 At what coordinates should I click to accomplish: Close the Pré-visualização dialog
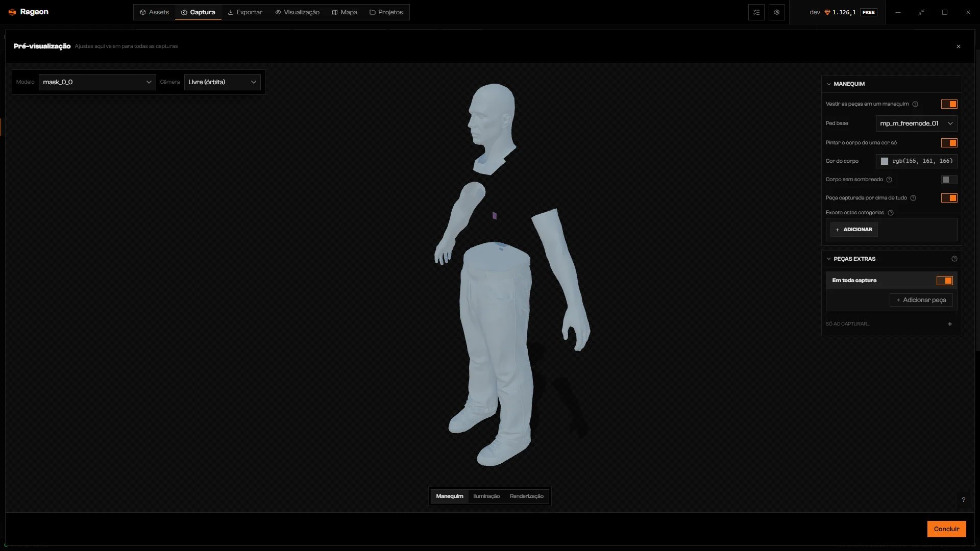coord(959,46)
